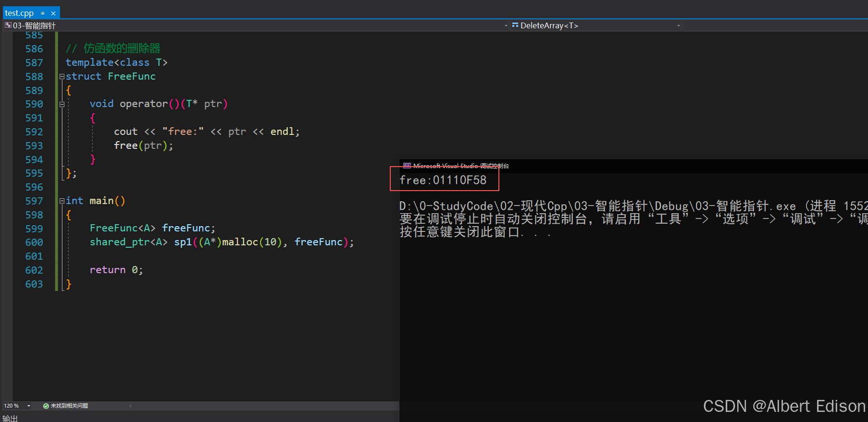This screenshot has height=422, width=868.
Task: Click the sp1 variable name
Action: pyautogui.click(x=183, y=242)
